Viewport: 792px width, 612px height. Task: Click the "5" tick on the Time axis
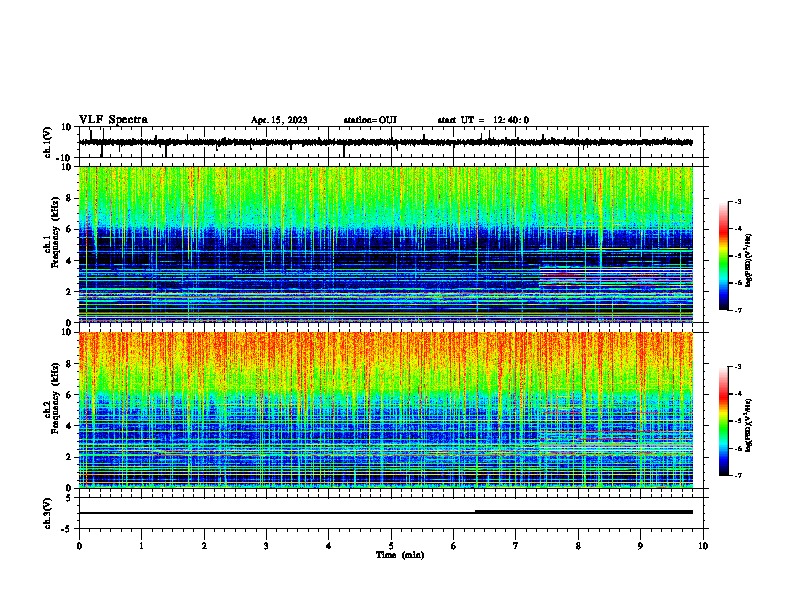click(x=391, y=546)
